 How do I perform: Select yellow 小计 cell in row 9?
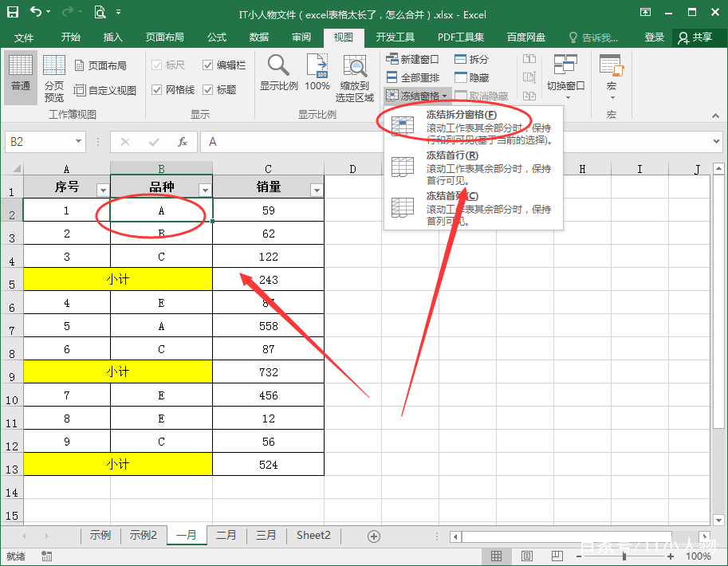tap(118, 372)
